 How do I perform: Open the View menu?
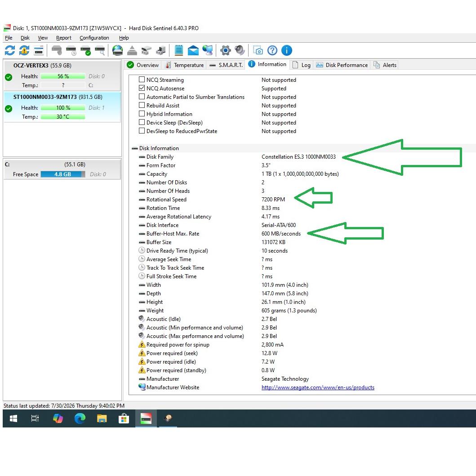(x=43, y=38)
